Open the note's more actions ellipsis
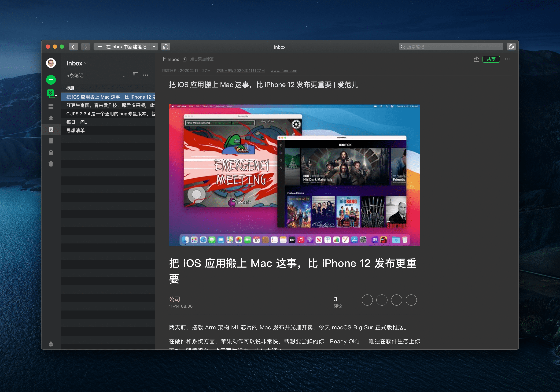This screenshot has height=392, width=560. [508, 59]
